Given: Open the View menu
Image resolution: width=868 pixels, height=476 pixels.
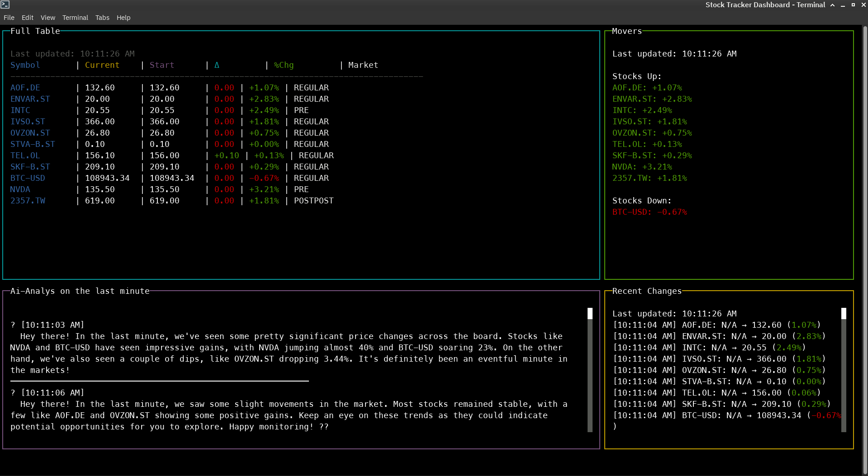Looking at the screenshot, I should point(48,18).
